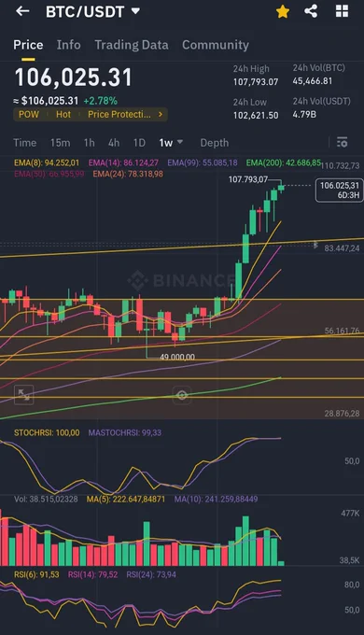The width and height of the screenshot is (364, 635).
Task: Tap the RSI(14) label
Action: point(92,574)
